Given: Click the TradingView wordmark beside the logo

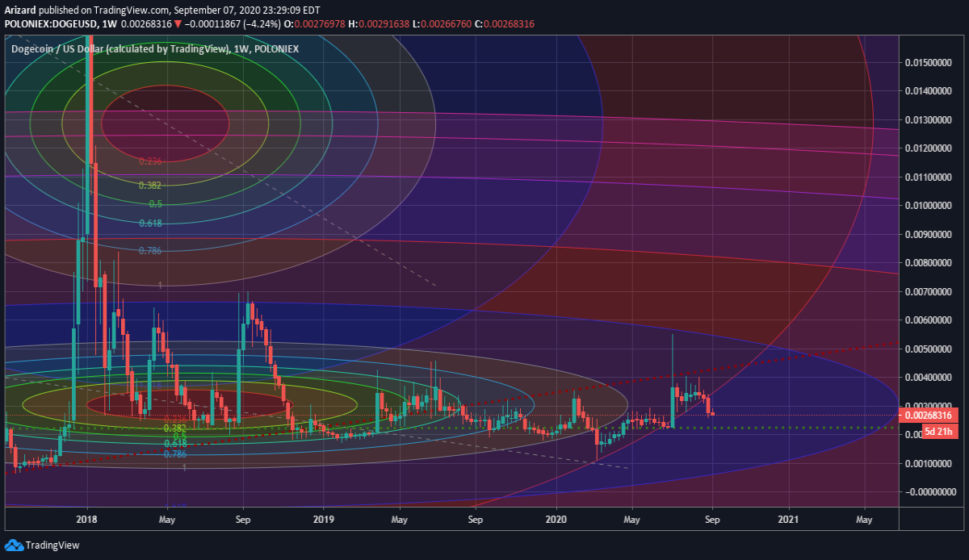Looking at the screenshot, I should pos(52,545).
